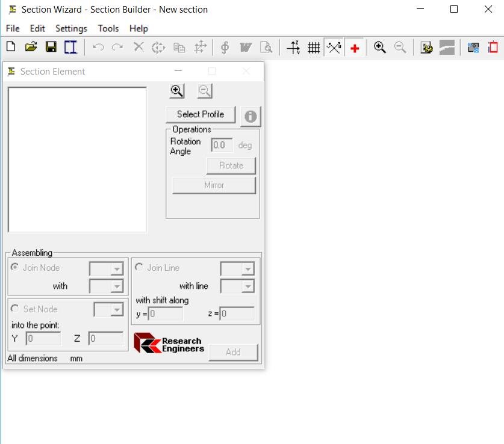Open a file with the folder icon
This screenshot has height=444, width=504.
click(x=31, y=48)
